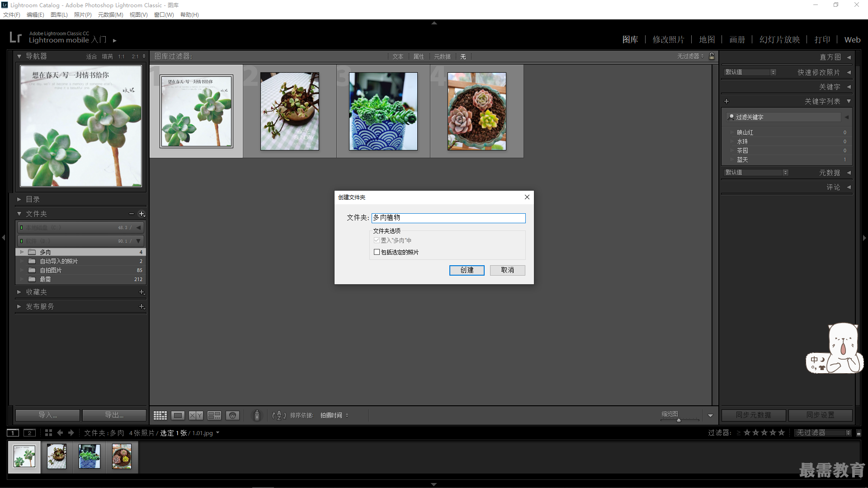
Task: Open Metadata menu in menu bar
Action: 110,15
